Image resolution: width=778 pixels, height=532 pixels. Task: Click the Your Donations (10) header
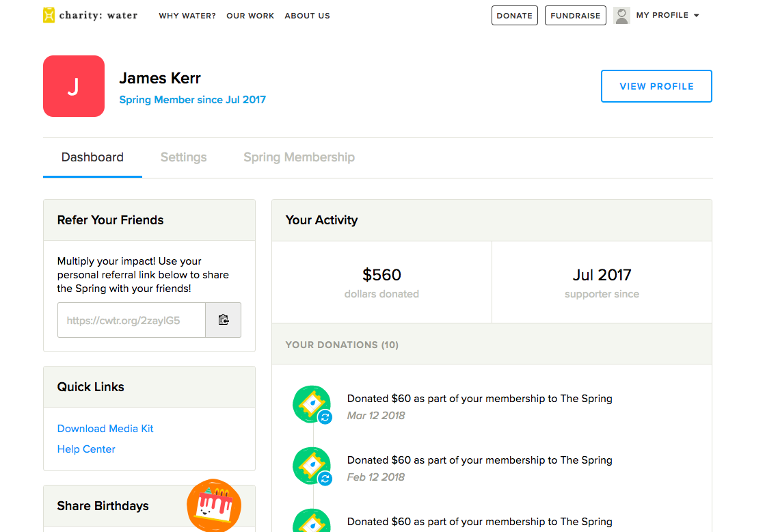pyautogui.click(x=342, y=345)
